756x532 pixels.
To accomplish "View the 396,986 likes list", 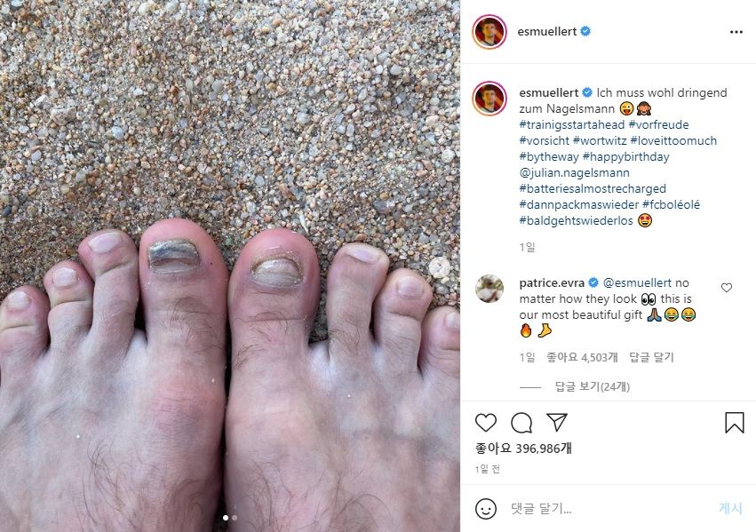I will pos(523,449).
